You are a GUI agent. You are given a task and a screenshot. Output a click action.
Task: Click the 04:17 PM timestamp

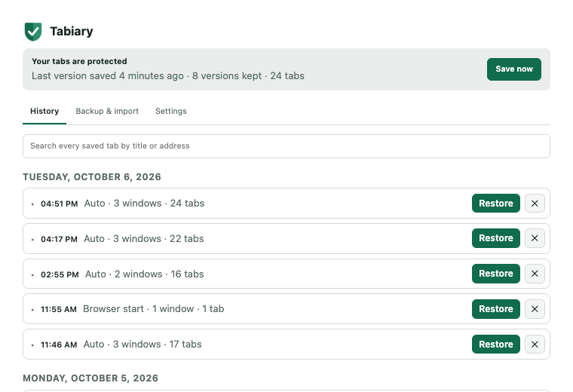tap(59, 239)
